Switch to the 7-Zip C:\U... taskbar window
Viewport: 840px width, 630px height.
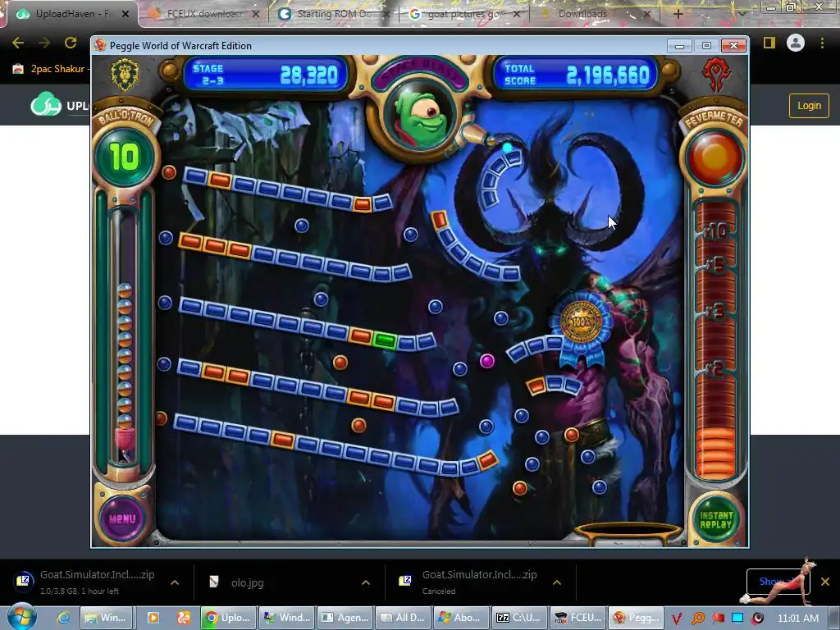click(x=519, y=618)
